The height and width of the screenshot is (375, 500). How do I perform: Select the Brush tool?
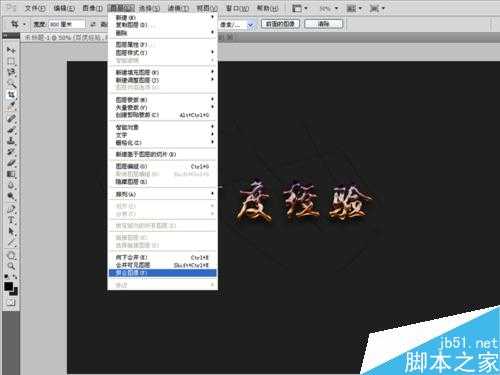[11, 129]
